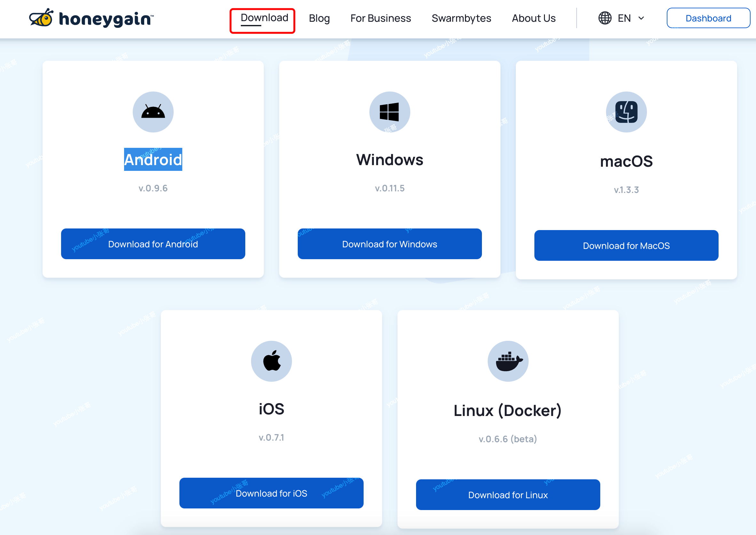Click the Windows logo icon
Image resolution: width=756 pixels, height=535 pixels.
pos(389,112)
